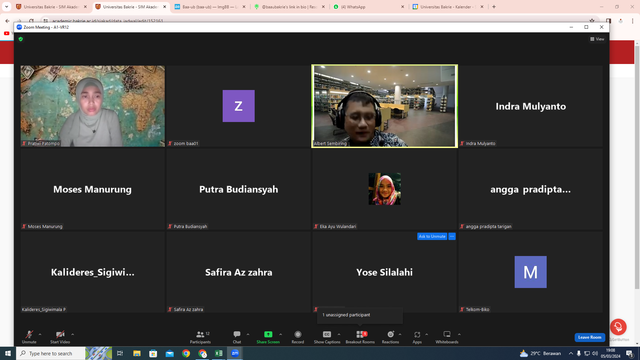
Task: Open Microsoft Store from the taskbar
Action: tap(153, 353)
